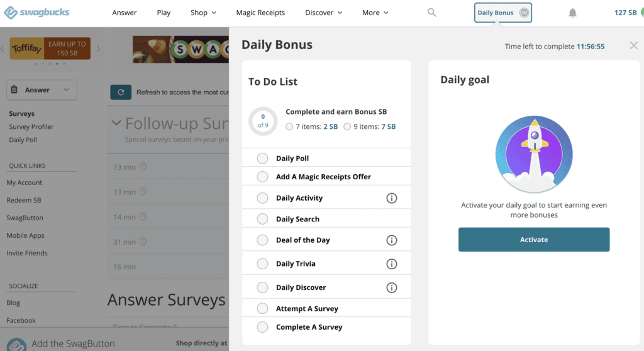Close the Daily Bonus panel
The height and width of the screenshot is (351, 644).
pyautogui.click(x=633, y=45)
